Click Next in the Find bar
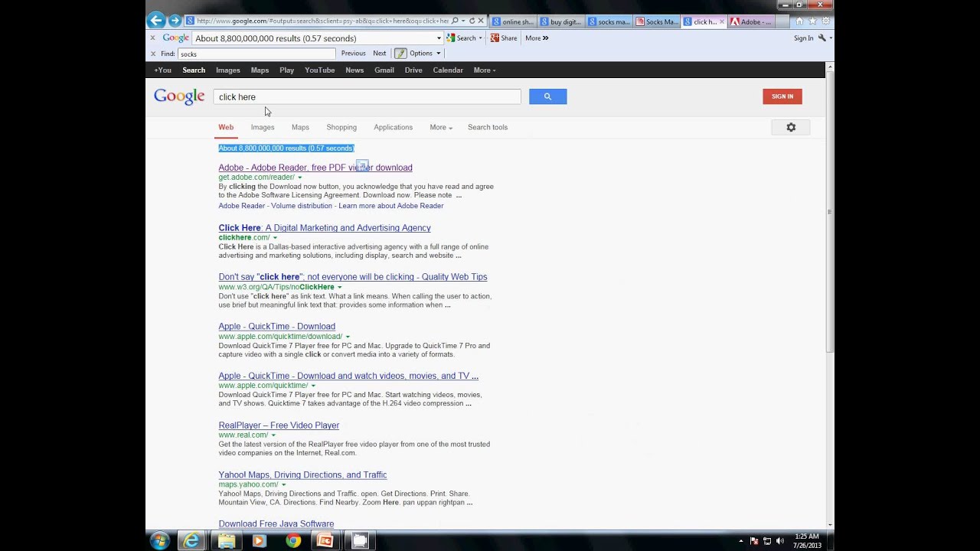Viewport: 980px width, 551px height. 380,54
